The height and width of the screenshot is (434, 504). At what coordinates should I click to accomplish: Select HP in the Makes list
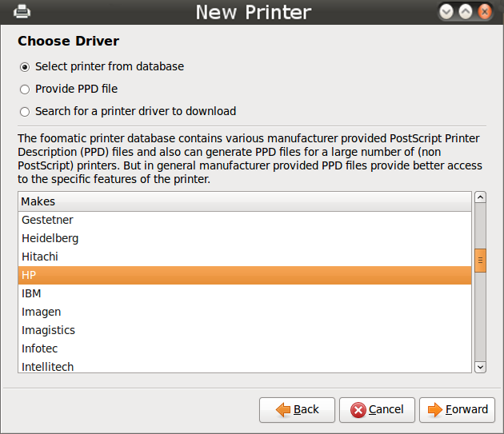click(x=245, y=275)
